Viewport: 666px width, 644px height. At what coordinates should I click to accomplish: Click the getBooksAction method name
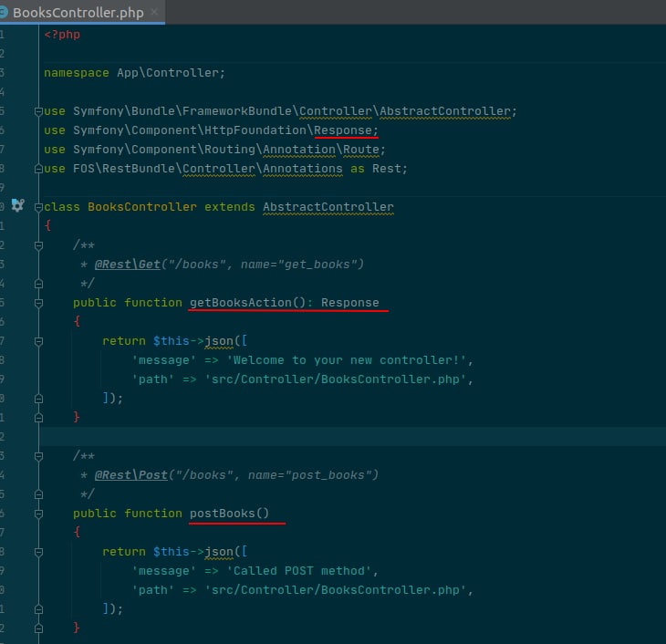coord(241,303)
